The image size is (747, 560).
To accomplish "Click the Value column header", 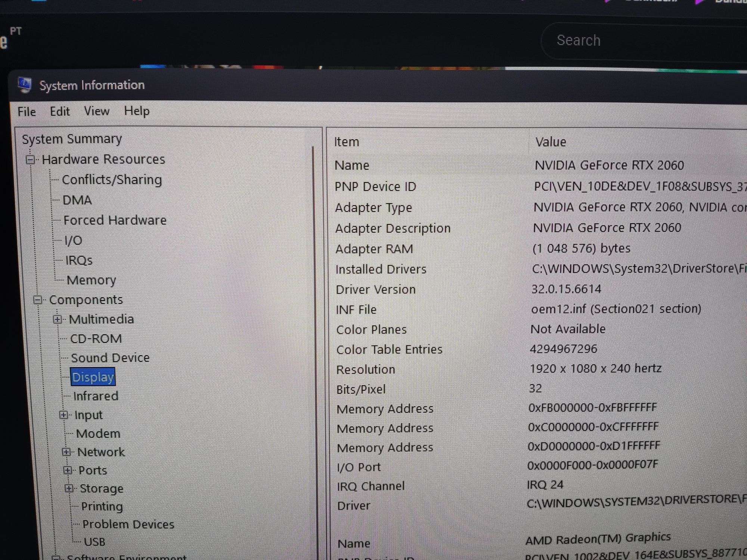I will click(x=551, y=142).
